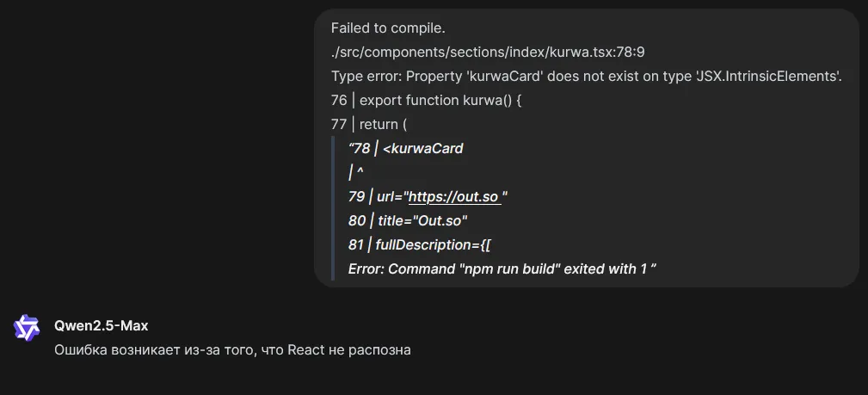Click the Qwen logo avatar icon

pos(27,327)
